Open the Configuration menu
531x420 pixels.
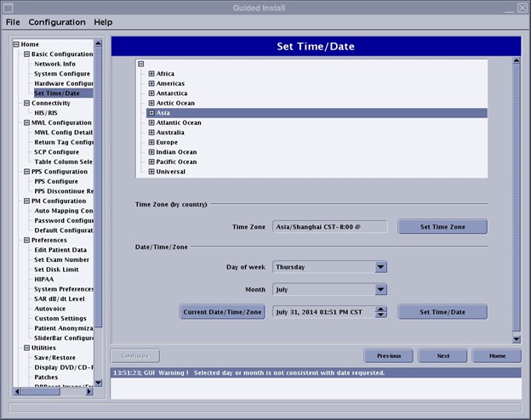tap(57, 22)
